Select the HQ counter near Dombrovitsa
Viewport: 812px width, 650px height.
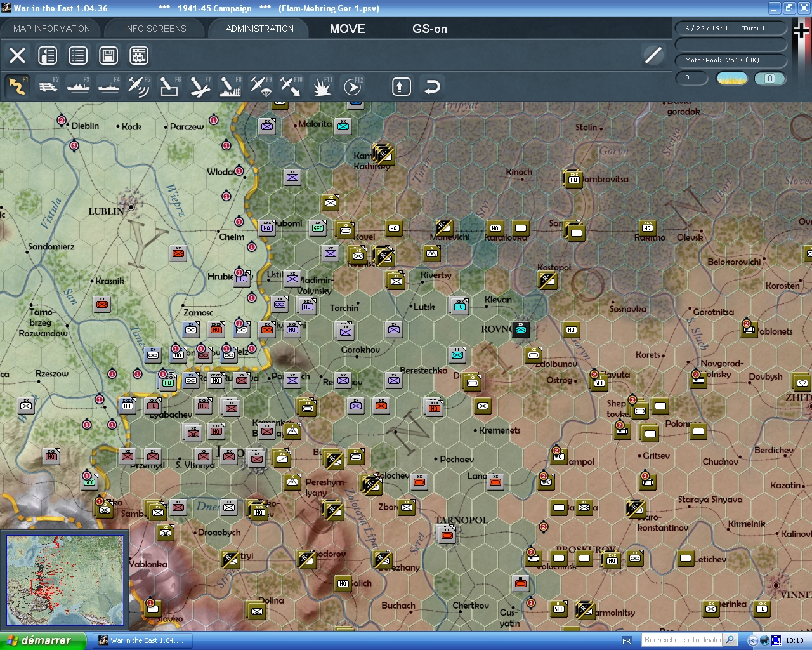(x=573, y=179)
